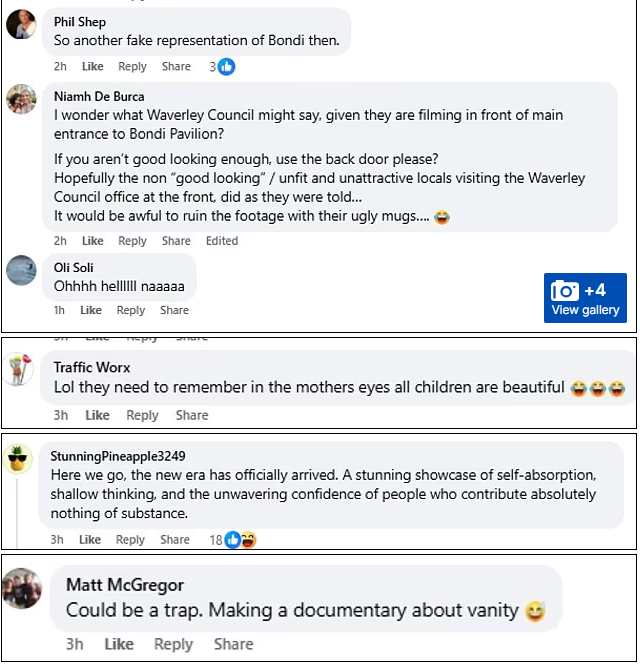The image size is (640, 665).
Task: Click Niamh De Burca's avatar
Action: tap(21, 99)
